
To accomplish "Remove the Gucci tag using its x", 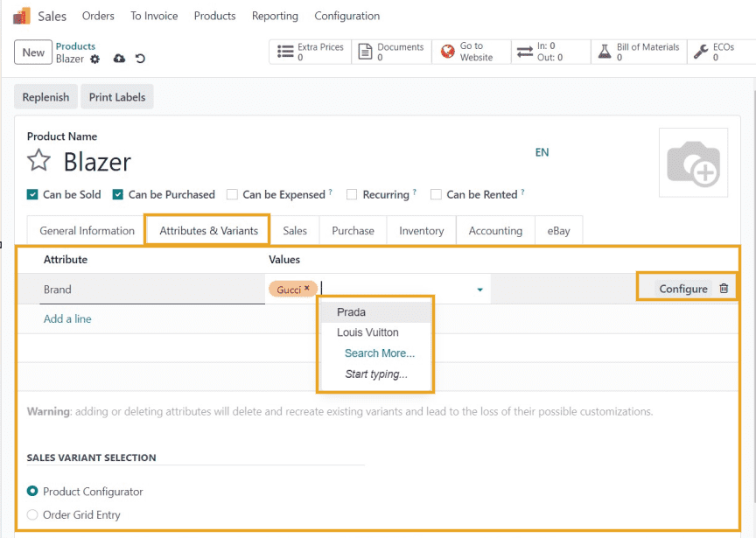I will [307, 288].
